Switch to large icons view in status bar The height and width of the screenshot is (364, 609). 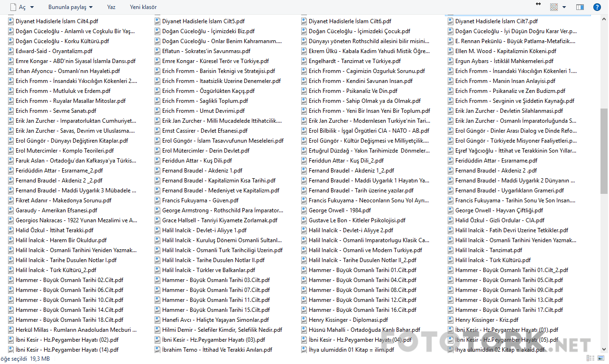coord(600,359)
